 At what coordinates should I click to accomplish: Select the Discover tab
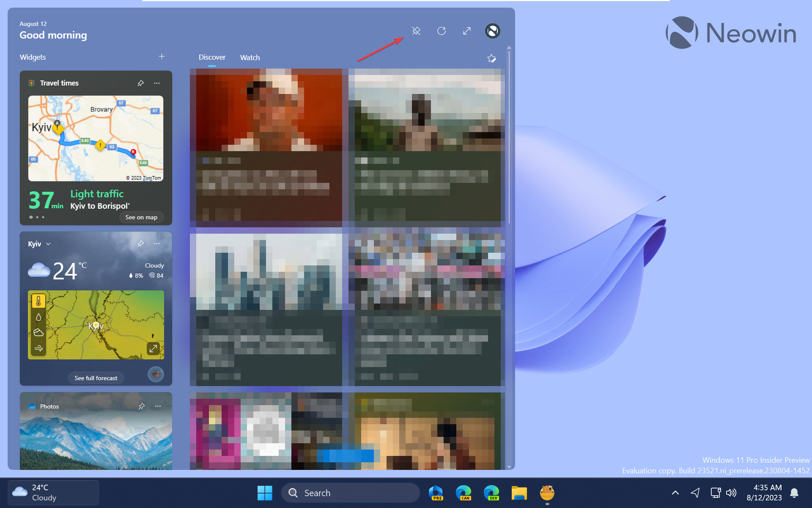212,57
